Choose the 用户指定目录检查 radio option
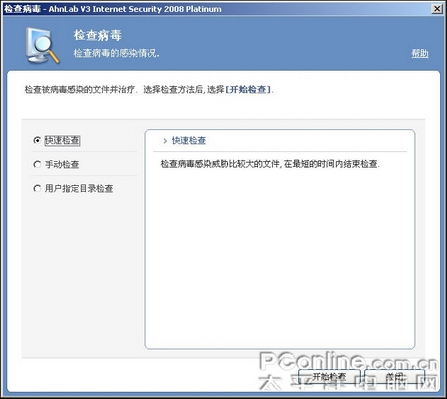Viewport: 447px width, 399px height. point(37,189)
